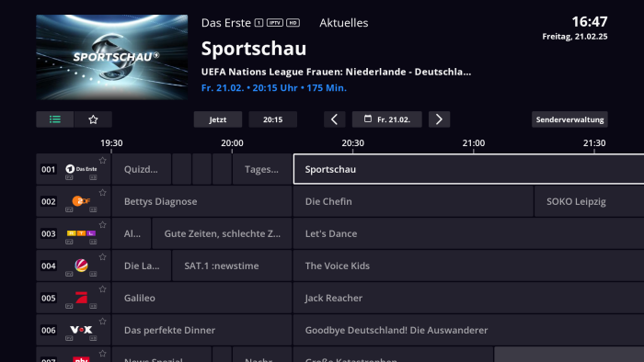This screenshot has height=362, width=644.
Task: Click the HD badge beside Das Erste
Action: coord(293,23)
